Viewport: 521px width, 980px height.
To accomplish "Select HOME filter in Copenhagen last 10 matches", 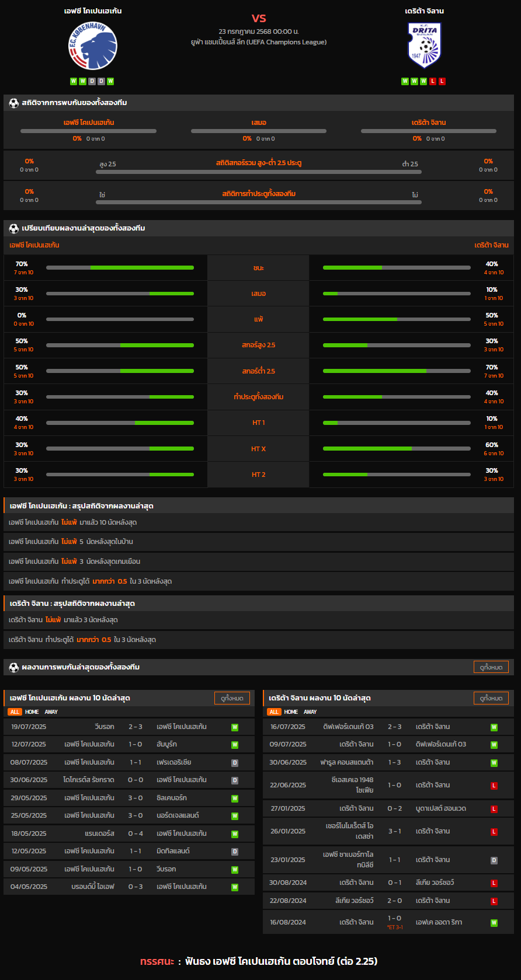I will [32, 712].
